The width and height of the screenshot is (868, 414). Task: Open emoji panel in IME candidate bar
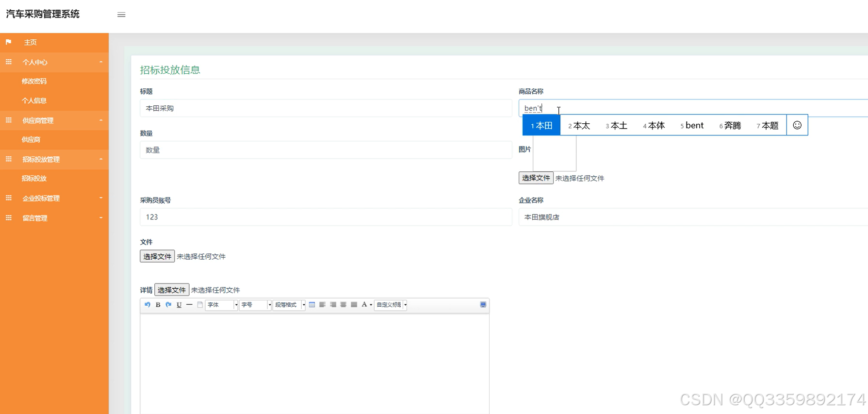(x=797, y=125)
